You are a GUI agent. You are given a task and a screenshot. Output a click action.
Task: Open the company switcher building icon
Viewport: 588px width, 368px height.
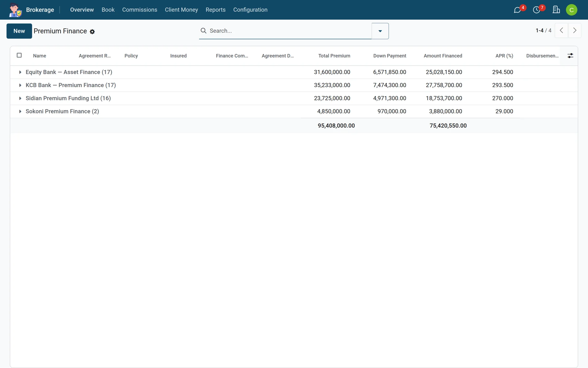556,10
